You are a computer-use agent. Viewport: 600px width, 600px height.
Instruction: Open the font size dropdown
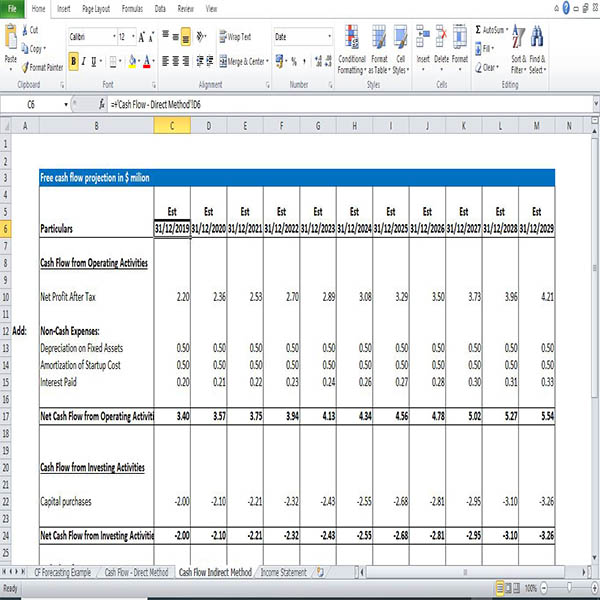pyautogui.click(x=133, y=37)
